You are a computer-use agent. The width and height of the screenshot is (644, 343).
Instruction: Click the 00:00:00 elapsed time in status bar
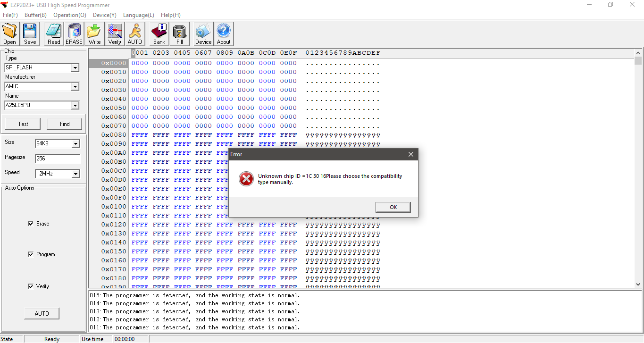125,339
